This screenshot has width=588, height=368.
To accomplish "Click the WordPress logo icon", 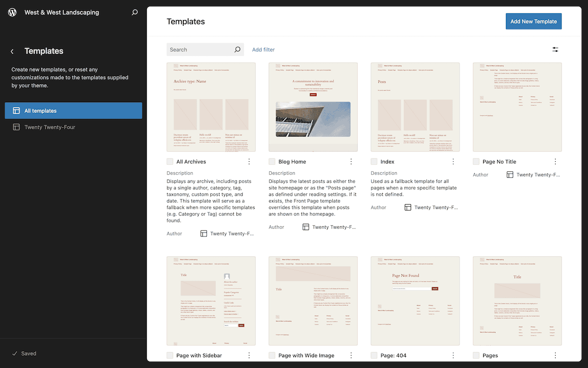I will point(12,12).
